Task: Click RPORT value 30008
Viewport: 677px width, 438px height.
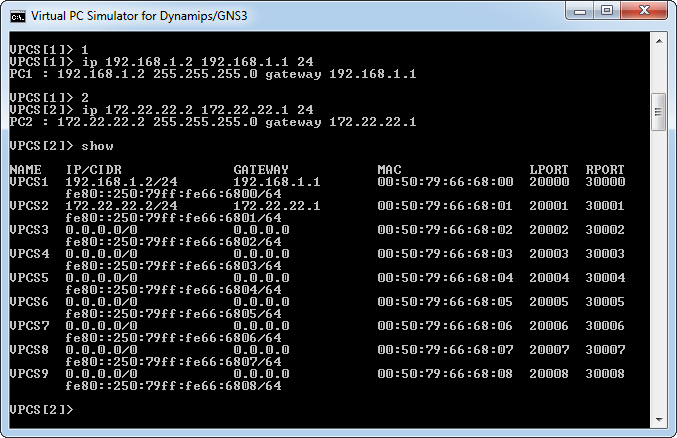Action: click(605, 374)
